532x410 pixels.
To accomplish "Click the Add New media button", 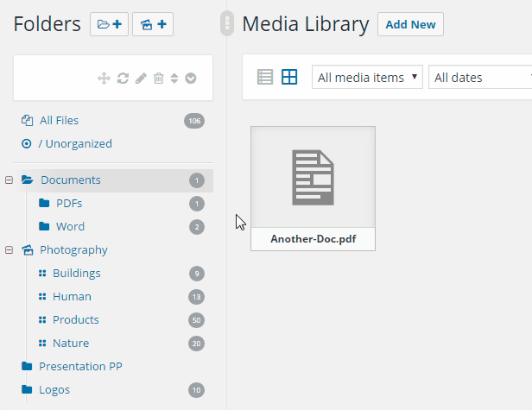I will tap(410, 24).
